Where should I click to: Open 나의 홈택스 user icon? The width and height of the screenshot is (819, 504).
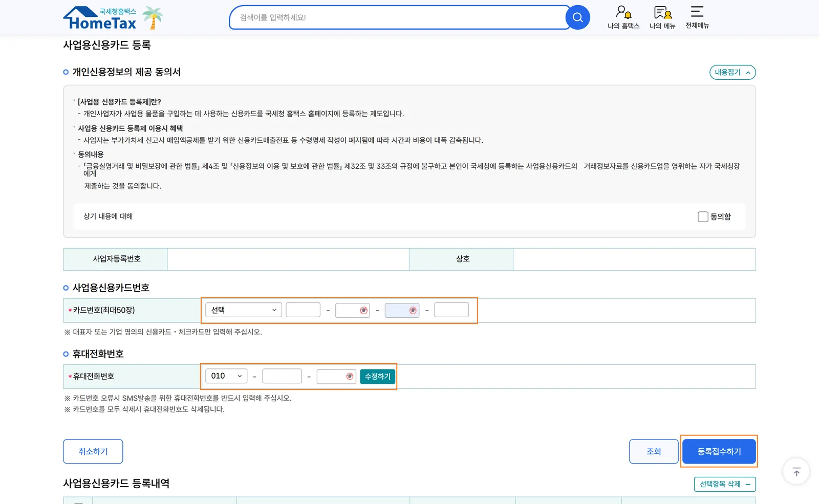point(623,17)
